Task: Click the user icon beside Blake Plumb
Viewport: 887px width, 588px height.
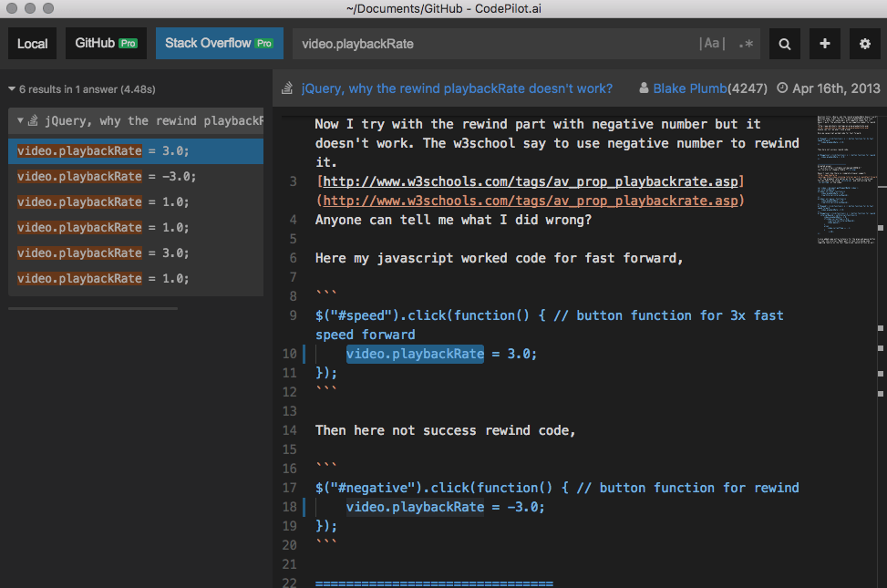Action: pyautogui.click(x=644, y=88)
